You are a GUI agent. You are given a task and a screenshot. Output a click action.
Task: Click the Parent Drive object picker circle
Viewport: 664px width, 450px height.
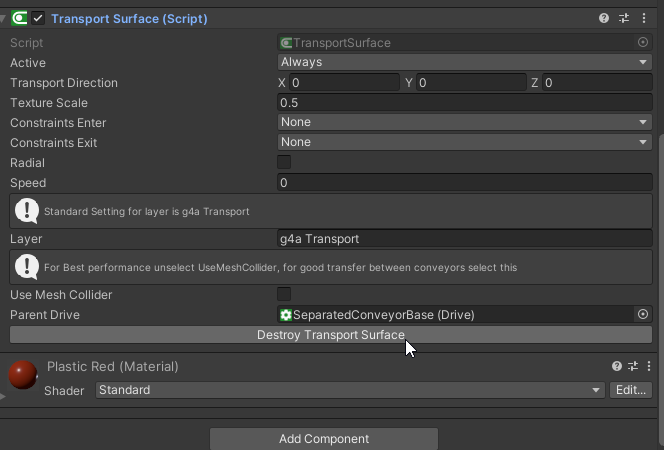(x=643, y=314)
